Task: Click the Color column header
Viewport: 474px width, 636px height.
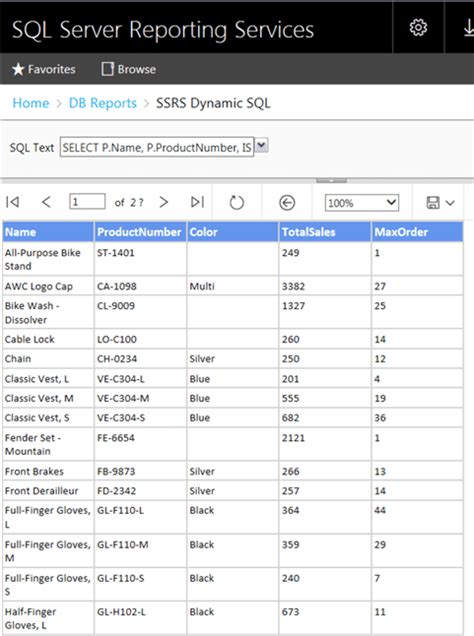Action: pyautogui.click(x=233, y=232)
